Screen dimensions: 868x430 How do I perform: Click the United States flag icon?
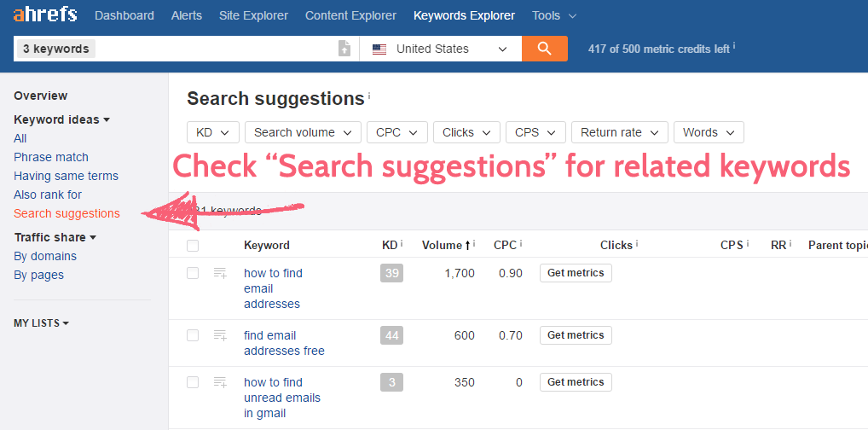[x=379, y=49]
